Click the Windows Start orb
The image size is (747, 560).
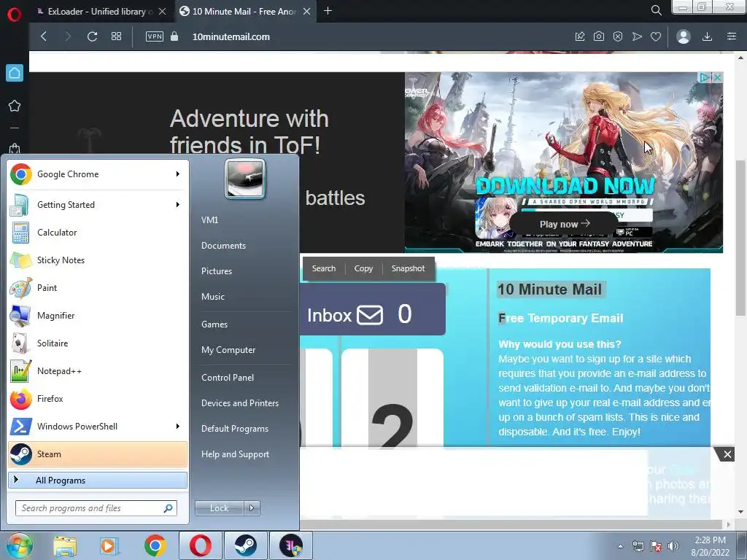[19, 545]
